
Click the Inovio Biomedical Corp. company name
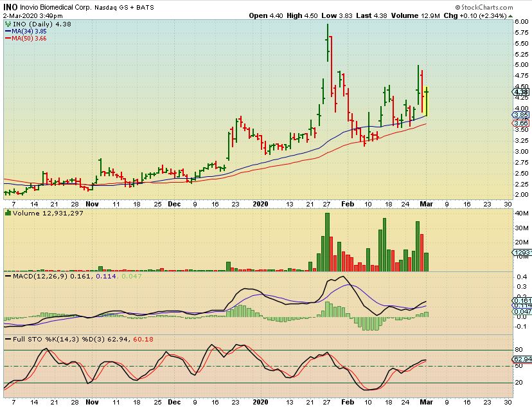(x=55, y=7)
